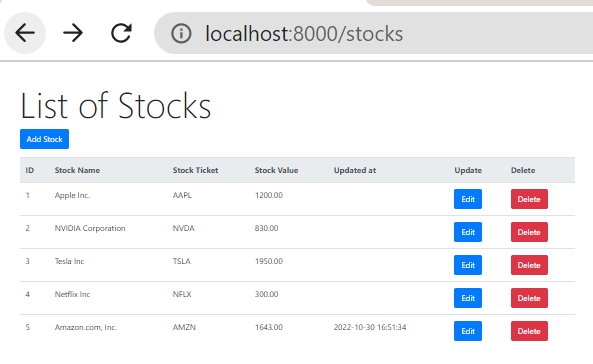The width and height of the screenshot is (593, 364).
Task: Select the 1200.00 value cell
Action: [269, 195]
